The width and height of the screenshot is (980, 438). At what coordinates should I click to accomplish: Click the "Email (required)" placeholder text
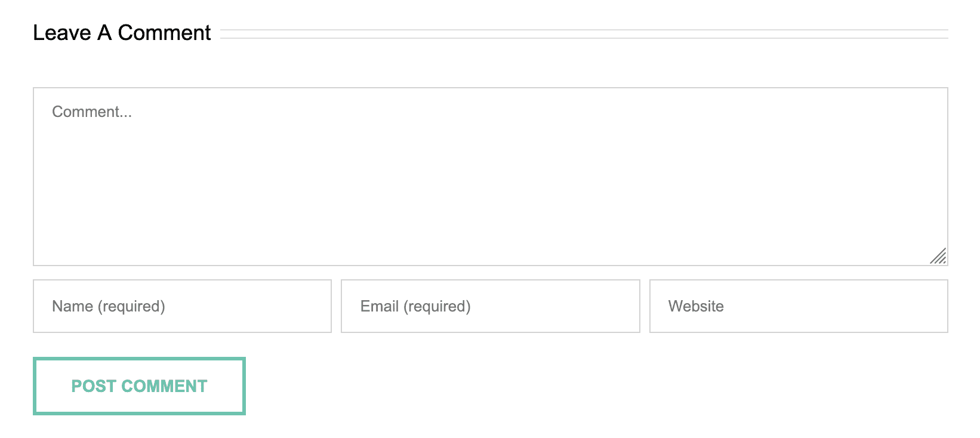pyautogui.click(x=415, y=306)
